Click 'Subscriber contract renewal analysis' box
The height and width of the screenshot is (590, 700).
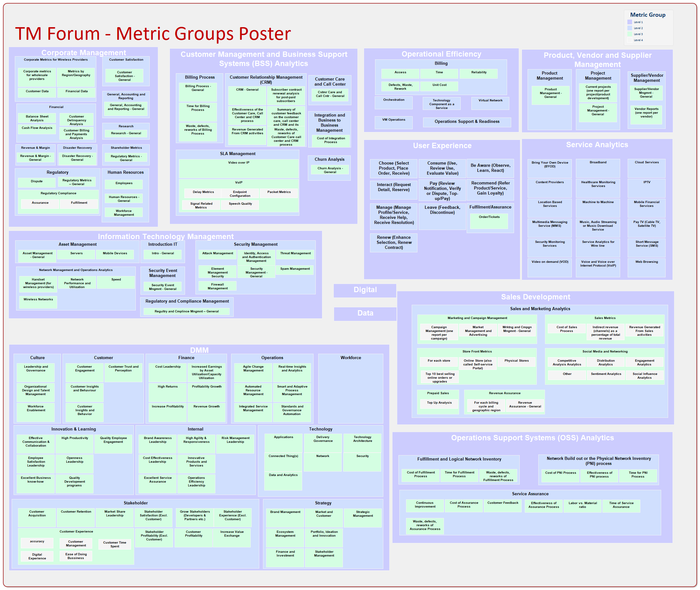[286, 96]
